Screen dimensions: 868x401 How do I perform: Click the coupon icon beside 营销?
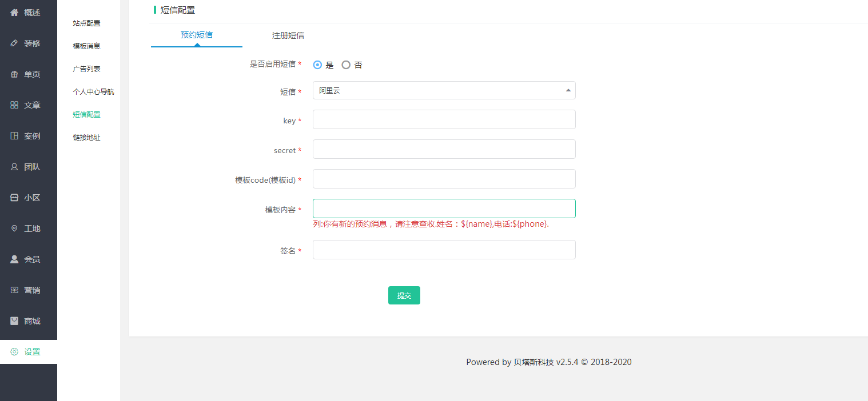[x=14, y=290]
